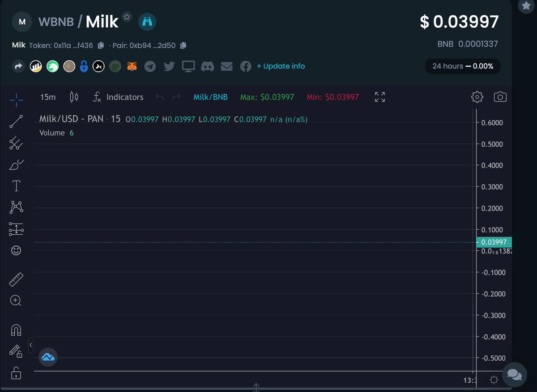Viewport: 537px width, 392px height.
Task: Select the trend line drawing tool
Action: 17,121
